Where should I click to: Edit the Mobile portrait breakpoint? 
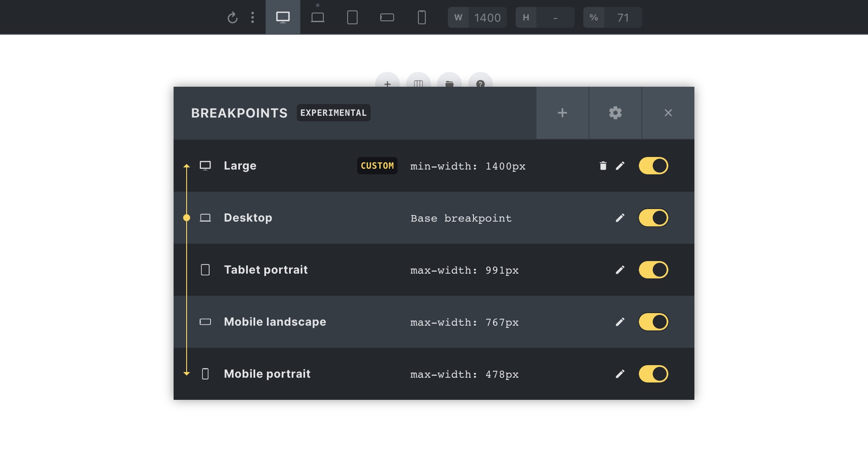point(620,374)
